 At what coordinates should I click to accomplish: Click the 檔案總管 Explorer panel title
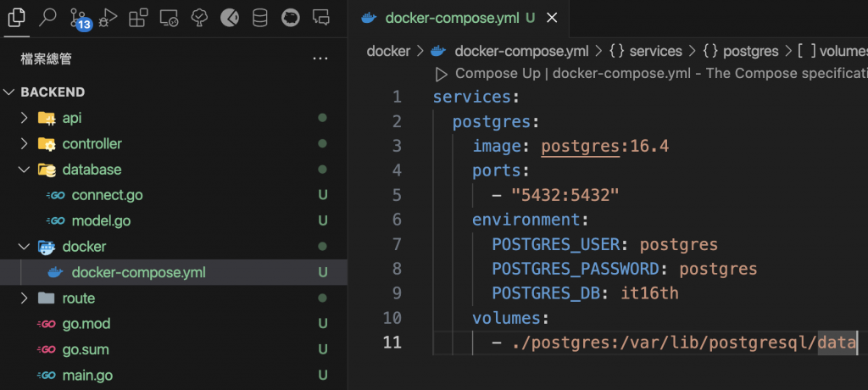46,58
